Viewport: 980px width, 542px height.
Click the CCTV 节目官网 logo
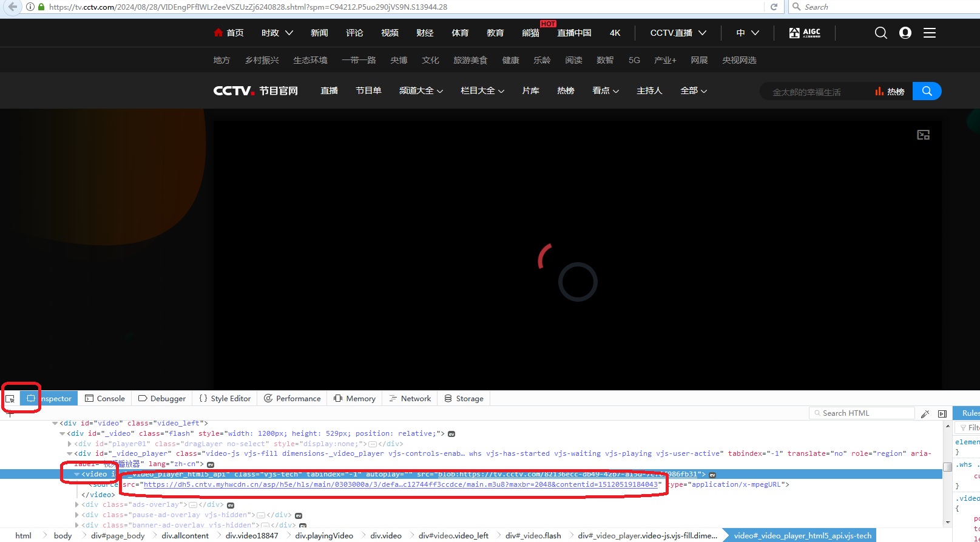click(x=255, y=90)
